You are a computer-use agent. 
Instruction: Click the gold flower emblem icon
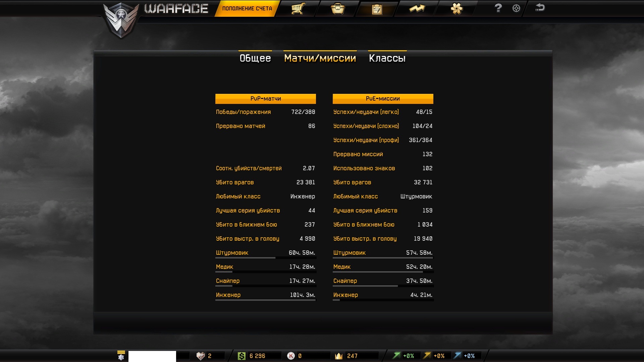pyautogui.click(x=457, y=8)
